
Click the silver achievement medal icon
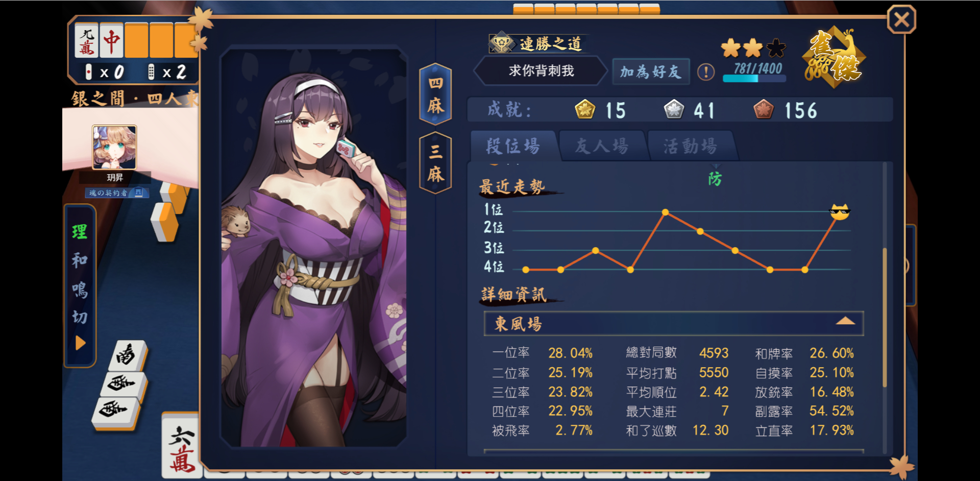(x=674, y=110)
